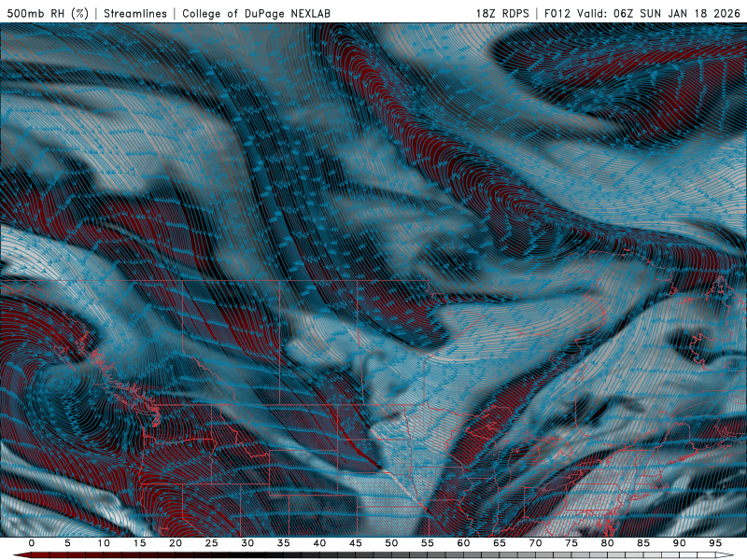The height and width of the screenshot is (560, 747).
Task: Click the "65" label on color scale
Action: point(500,543)
